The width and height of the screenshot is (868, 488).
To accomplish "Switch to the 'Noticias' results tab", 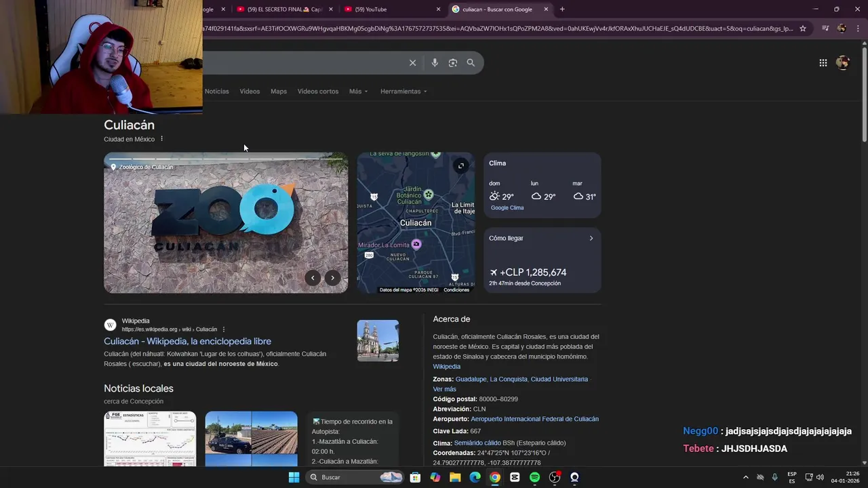I will click(x=217, y=91).
